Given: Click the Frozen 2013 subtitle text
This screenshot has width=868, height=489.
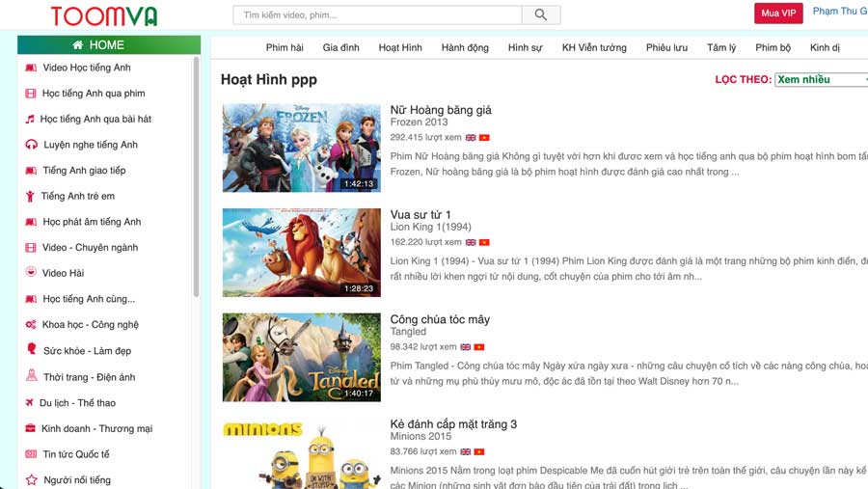Looking at the screenshot, I should (420, 122).
